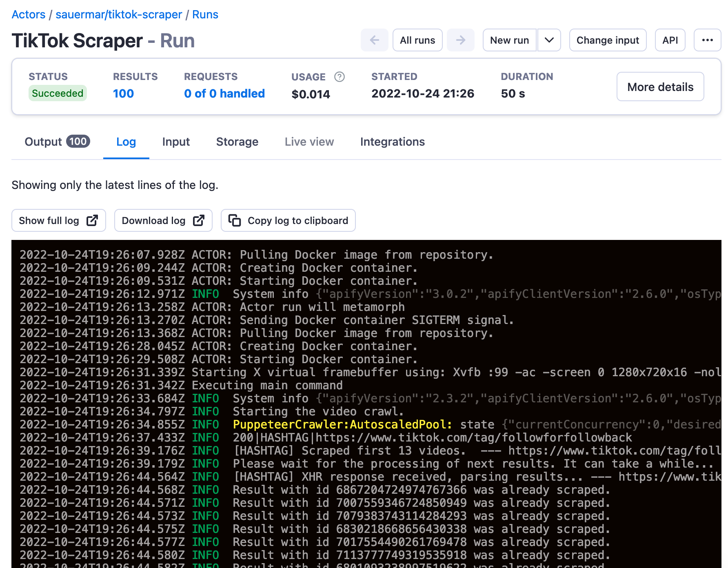728x568 pixels.
Task: Switch to the Input tab
Action: (x=176, y=142)
